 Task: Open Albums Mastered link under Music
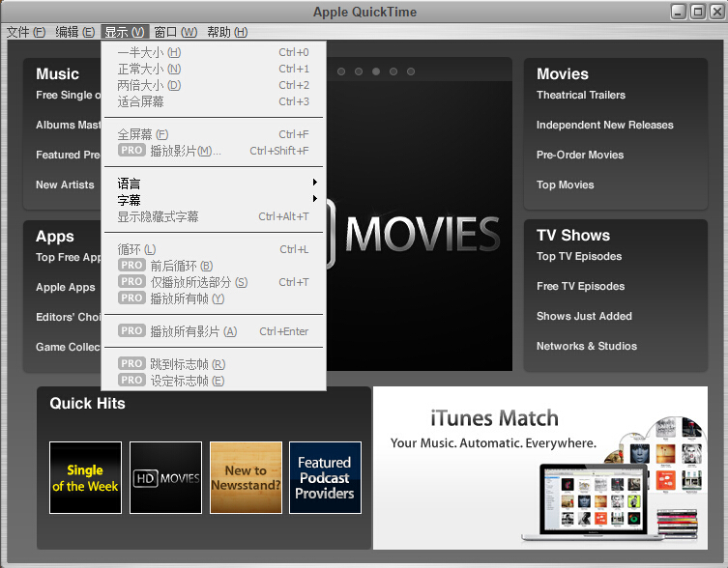tap(69, 125)
